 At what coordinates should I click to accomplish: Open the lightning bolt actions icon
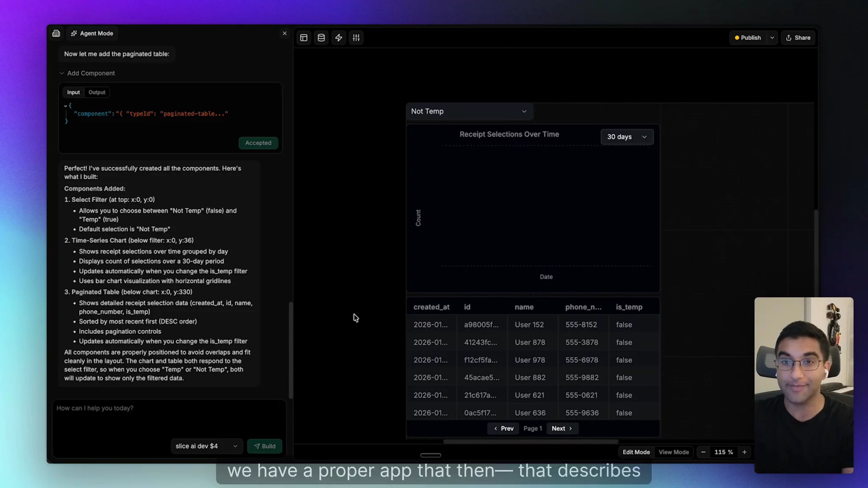point(339,38)
